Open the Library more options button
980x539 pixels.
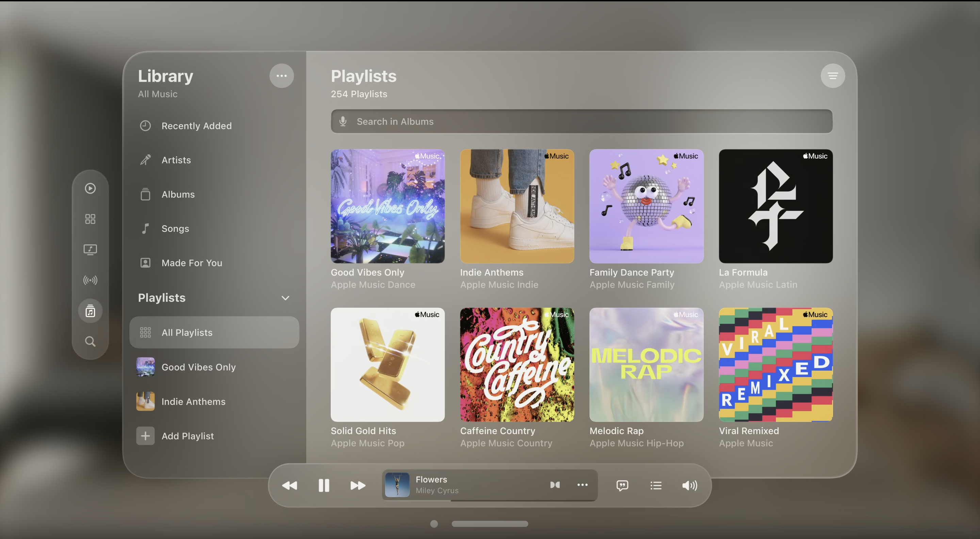(x=281, y=76)
